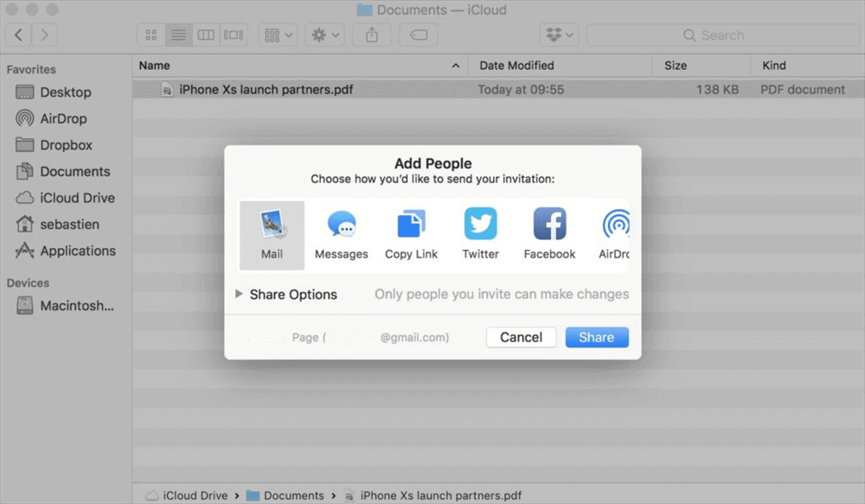Expand the Share Options disclosure triangle

[x=239, y=294]
